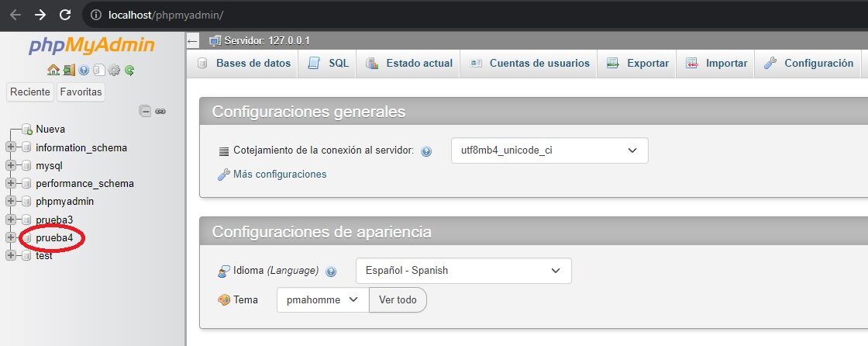Image resolution: width=868 pixels, height=346 pixels.
Task: Open Idioma language dropdown
Action: (x=463, y=271)
